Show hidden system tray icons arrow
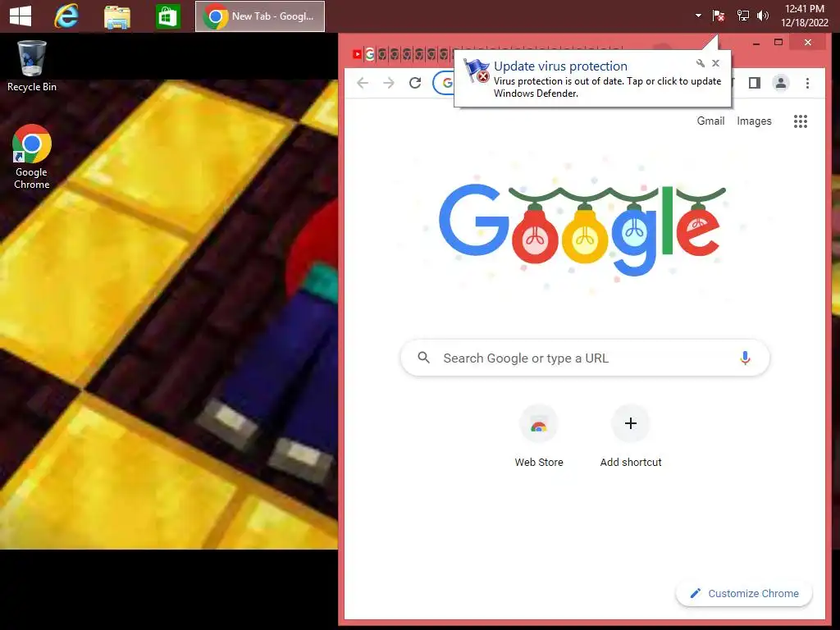The image size is (840, 630). tap(698, 16)
